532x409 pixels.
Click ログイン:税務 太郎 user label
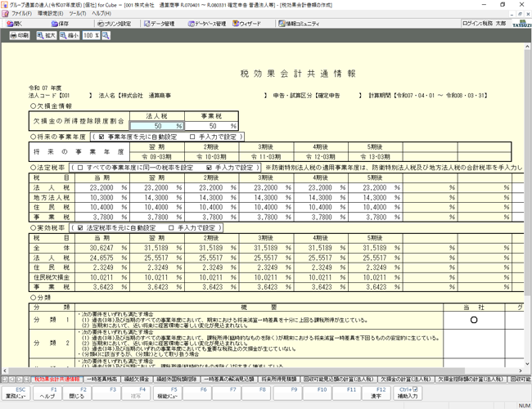tap(485, 24)
